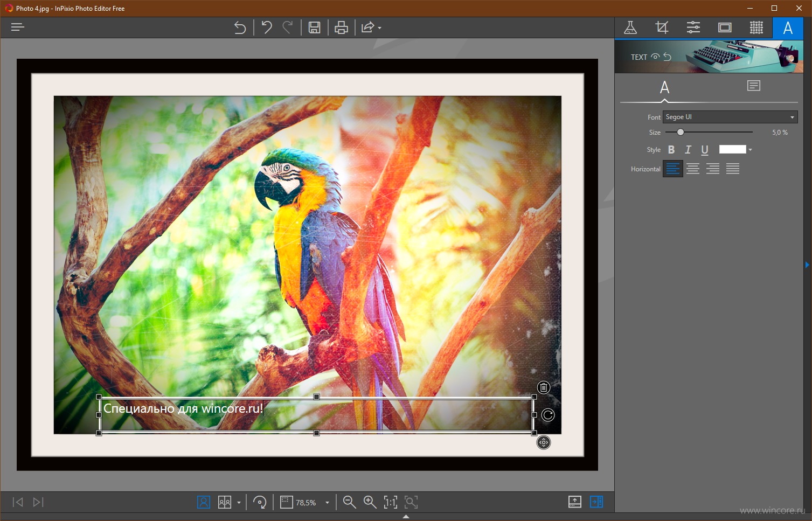Expand the bottom filmstrip panel arrow
This screenshot has width=812, height=521.
pyautogui.click(x=406, y=517)
